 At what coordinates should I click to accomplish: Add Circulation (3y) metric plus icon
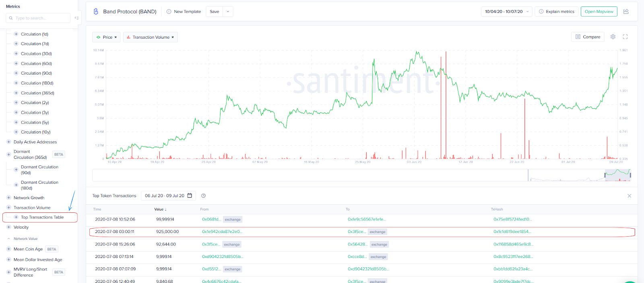[16, 112]
